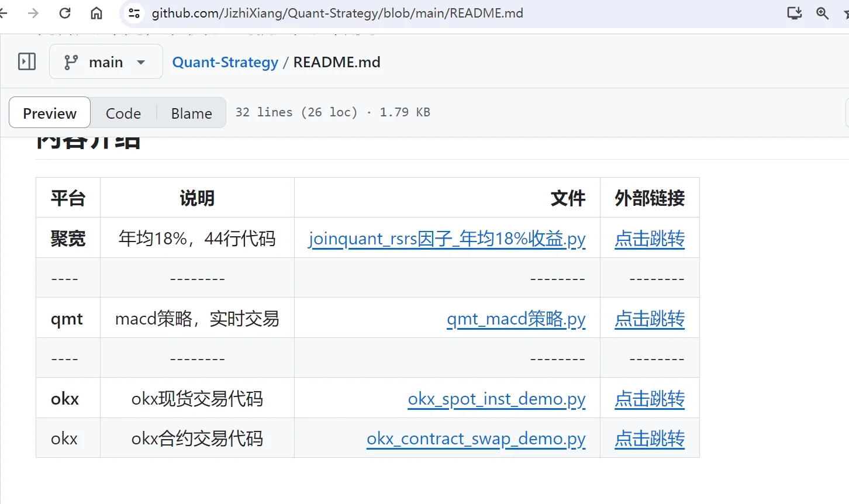Open the okx_contract_swap_demo.py link
The height and width of the screenshot is (504, 849).
pyautogui.click(x=477, y=439)
